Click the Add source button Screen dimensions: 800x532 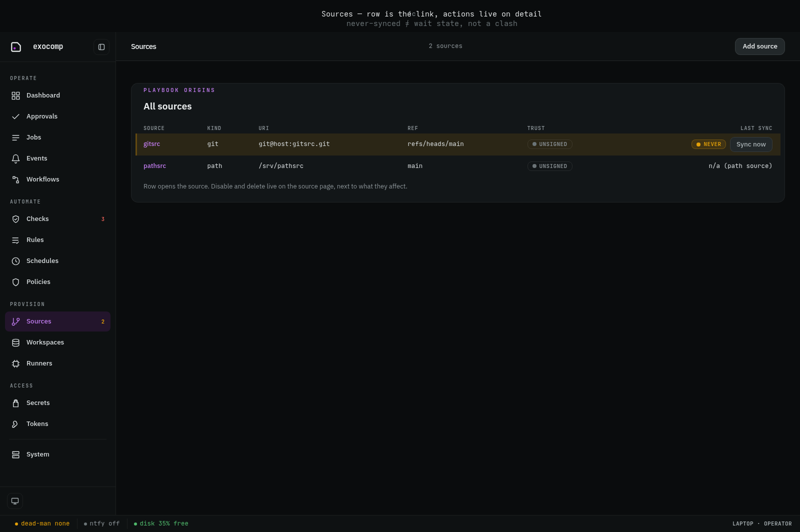759,46
